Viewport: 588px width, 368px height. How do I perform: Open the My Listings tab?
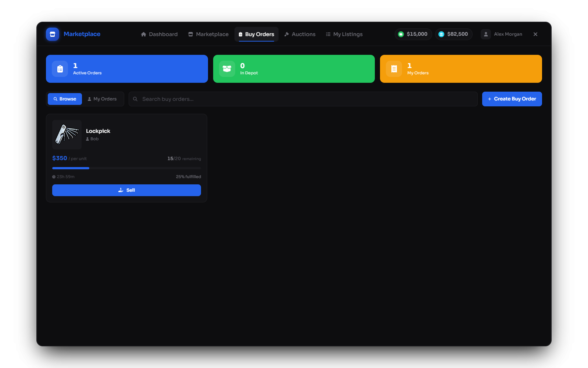pos(344,34)
